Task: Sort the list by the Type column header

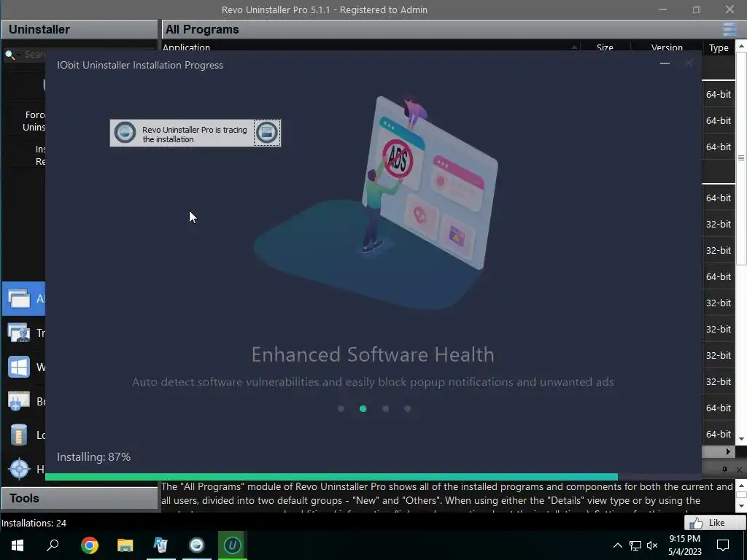Action: [719, 47]
